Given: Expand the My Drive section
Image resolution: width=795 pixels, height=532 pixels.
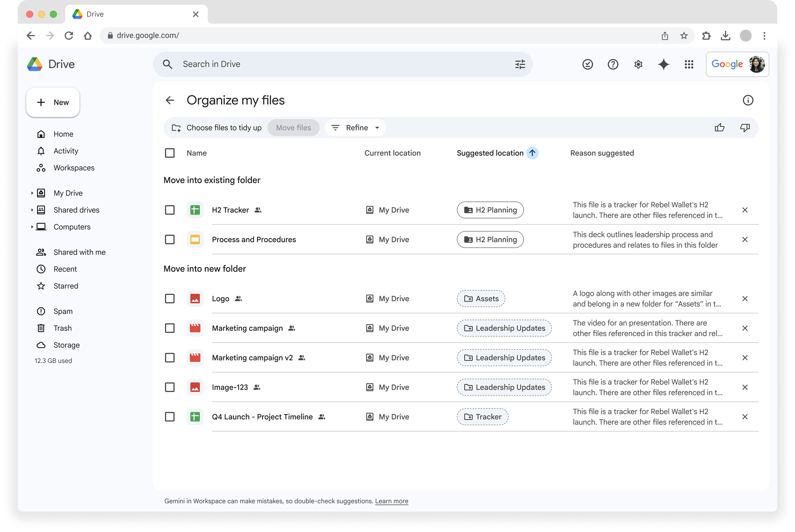Looking at the screenshot, I should (32, 193).
